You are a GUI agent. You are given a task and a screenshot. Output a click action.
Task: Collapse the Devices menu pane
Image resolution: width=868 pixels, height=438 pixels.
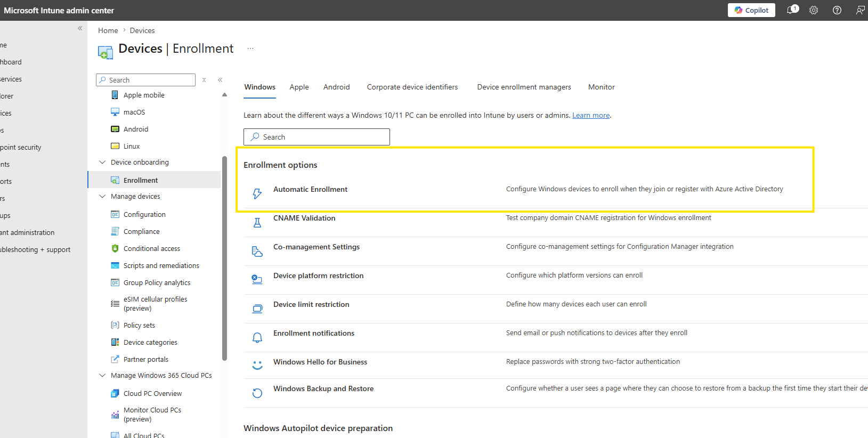[x=220, y=80]
